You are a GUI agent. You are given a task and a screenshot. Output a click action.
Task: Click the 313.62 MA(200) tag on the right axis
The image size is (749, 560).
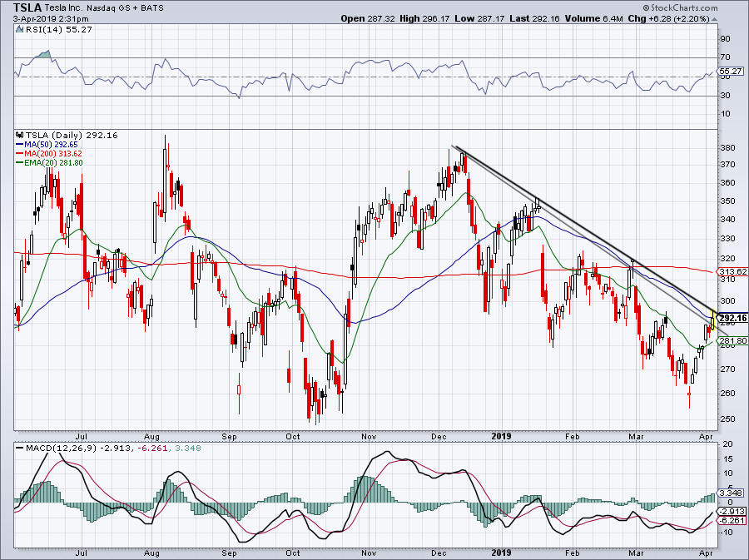[x=732, y=271]
